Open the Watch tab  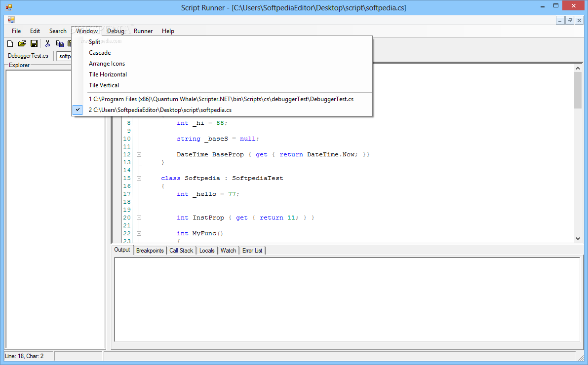229,251
